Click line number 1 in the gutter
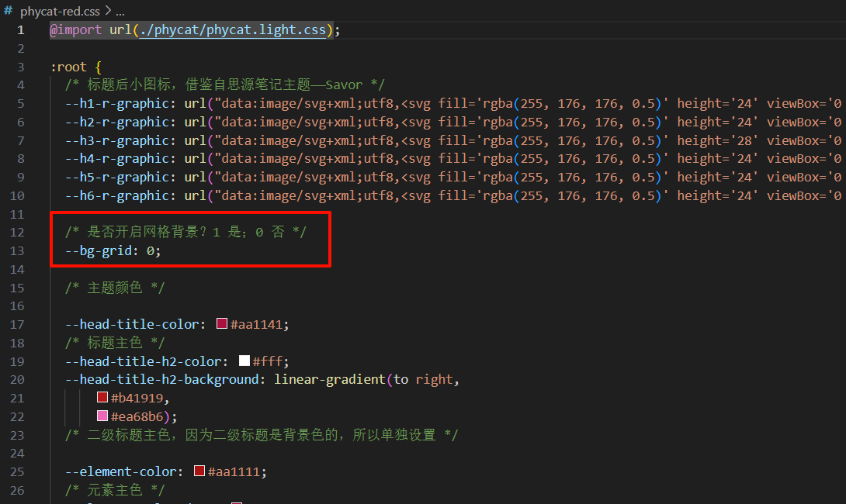 pyautogui.click(x=20, y=30)
